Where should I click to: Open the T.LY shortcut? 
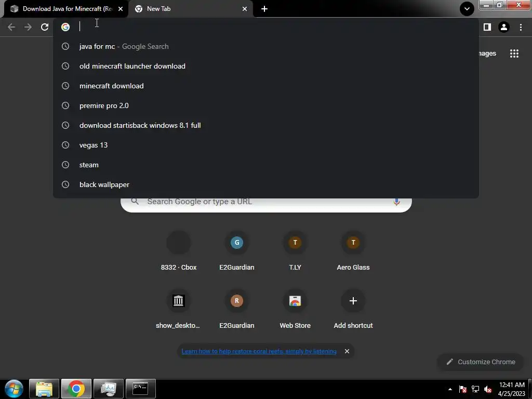[295, 251]
